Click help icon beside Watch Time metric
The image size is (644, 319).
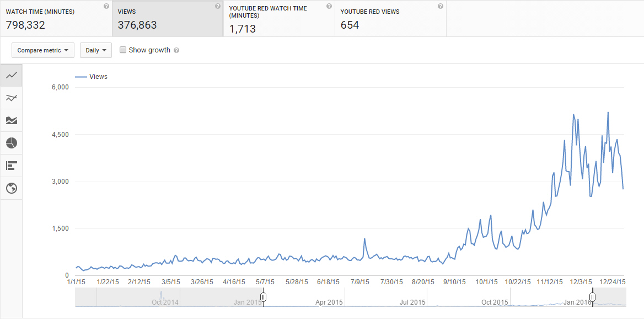106,7
